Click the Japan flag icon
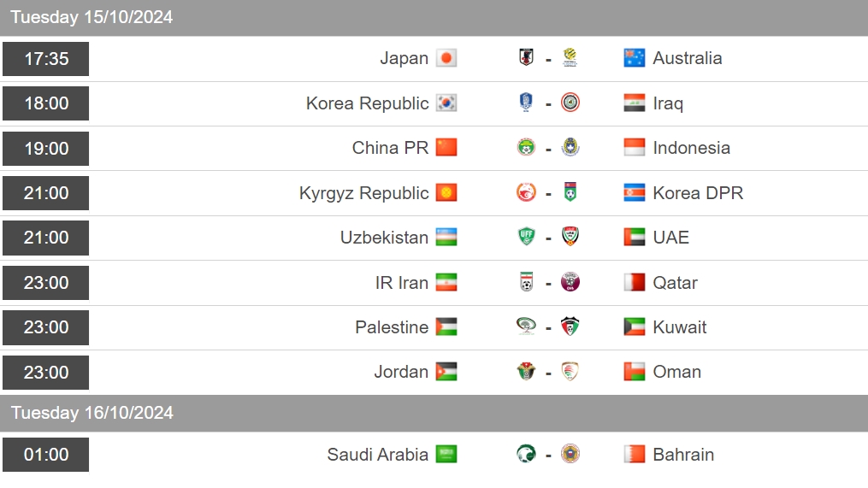 446,58
